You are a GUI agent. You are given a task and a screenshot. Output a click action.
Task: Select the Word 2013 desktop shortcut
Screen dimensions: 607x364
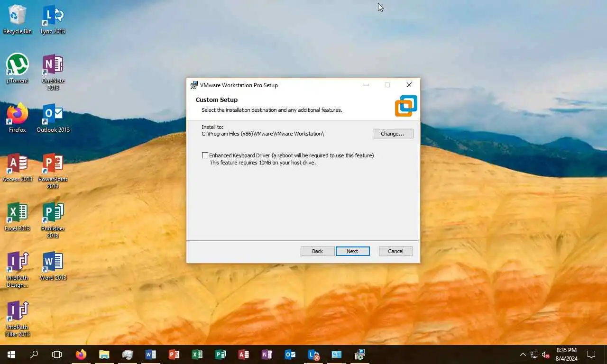[53, 266]
